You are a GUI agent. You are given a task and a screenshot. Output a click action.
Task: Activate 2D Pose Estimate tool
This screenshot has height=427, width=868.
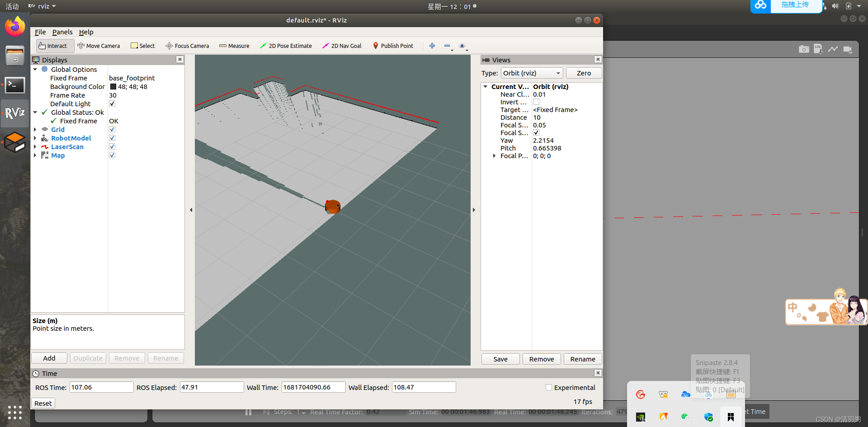(x=286, y=46)
